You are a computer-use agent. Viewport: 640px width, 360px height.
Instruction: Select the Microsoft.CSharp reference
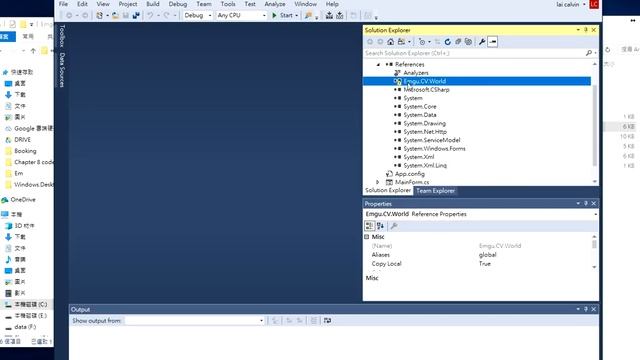426,89
